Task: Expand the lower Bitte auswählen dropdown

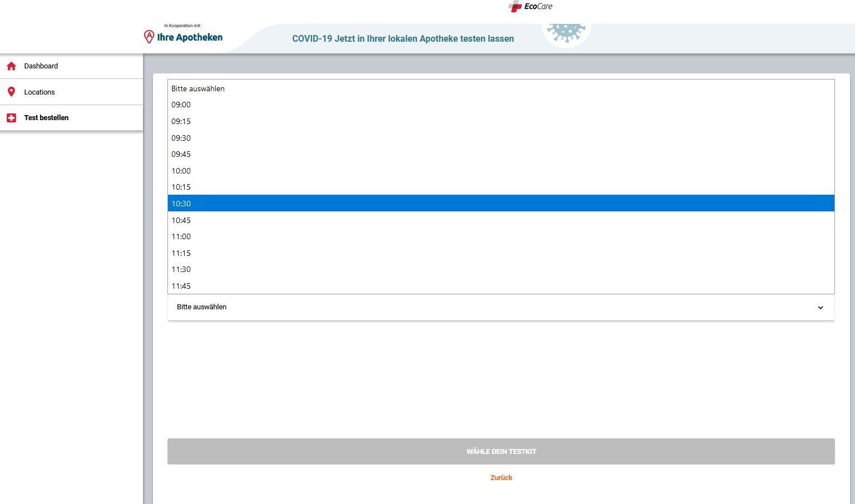Action: click(x=500, y=307)
